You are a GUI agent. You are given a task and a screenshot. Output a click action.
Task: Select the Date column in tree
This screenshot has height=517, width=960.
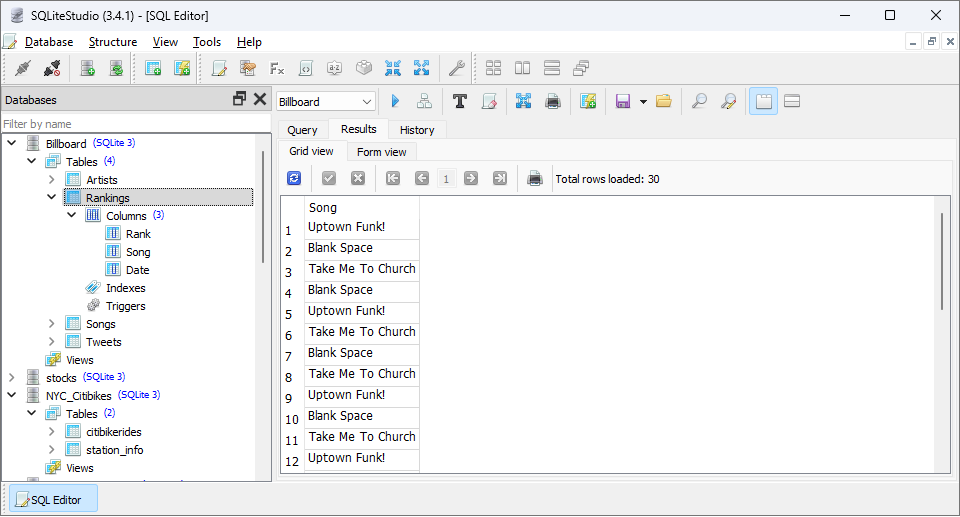click(x=138, y=270)
